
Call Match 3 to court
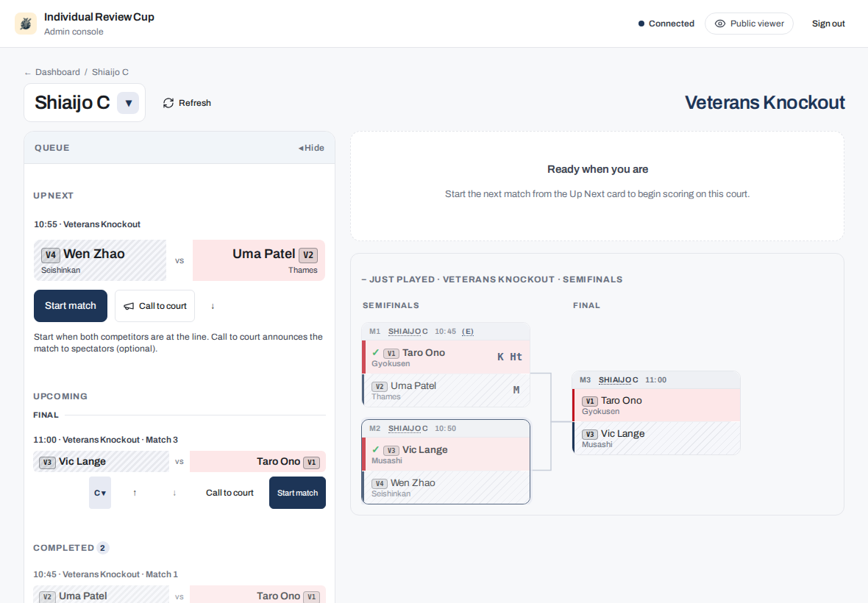pos(230,493)
